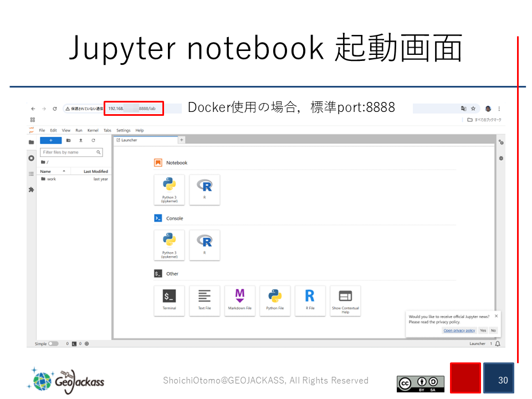This screenshot has width=532, height=399.
Task: Click the Filter files by name field
Action: coord(71,152)
